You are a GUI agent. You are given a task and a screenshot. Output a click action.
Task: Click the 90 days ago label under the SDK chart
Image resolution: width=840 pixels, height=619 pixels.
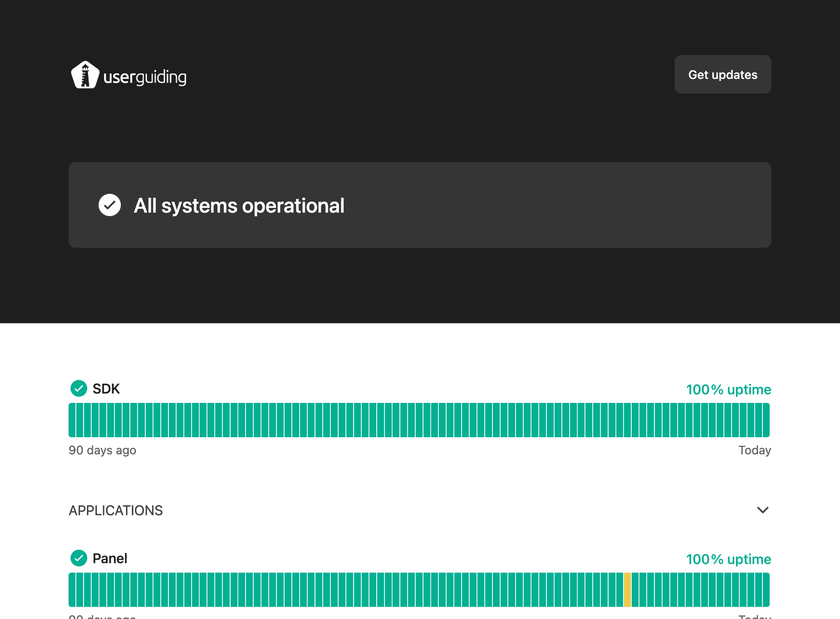102,450
